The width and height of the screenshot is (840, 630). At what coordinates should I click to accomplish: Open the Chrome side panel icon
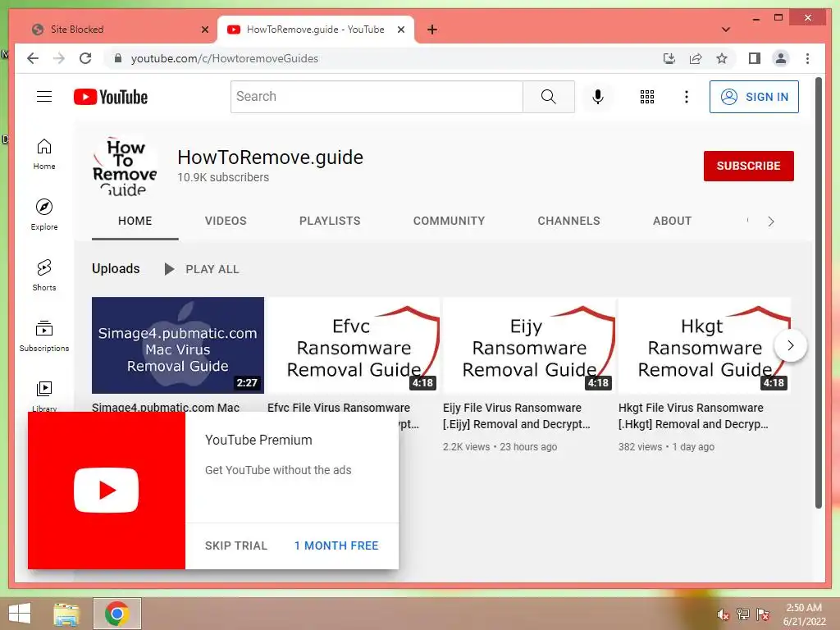pos(755,58)
